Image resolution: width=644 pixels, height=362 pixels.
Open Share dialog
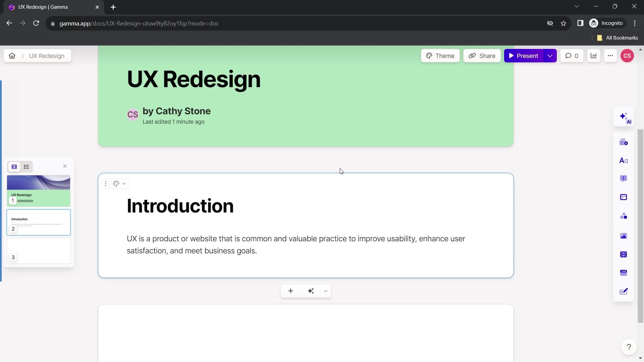[x=483, y=55]
